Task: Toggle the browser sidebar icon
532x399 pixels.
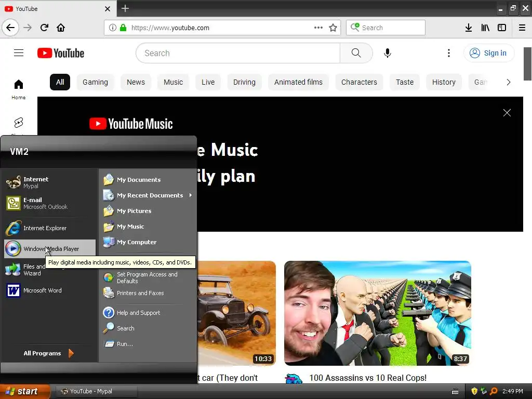Action: pyautogui.click(x=502, y=28)
